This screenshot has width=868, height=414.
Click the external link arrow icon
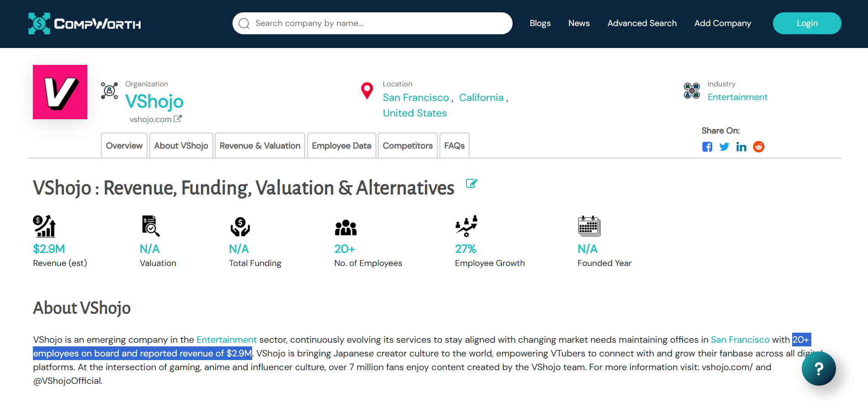tap(178, 119)
